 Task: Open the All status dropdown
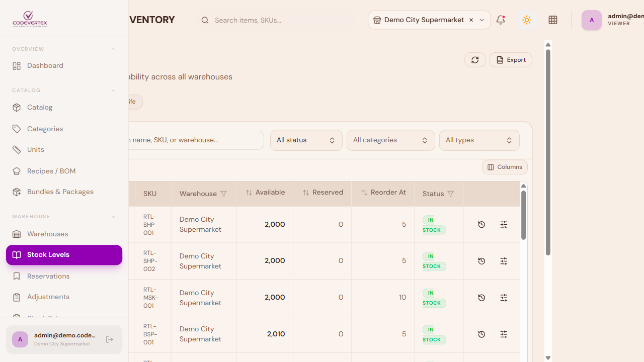pyautogui.click(x=306, y=140)
